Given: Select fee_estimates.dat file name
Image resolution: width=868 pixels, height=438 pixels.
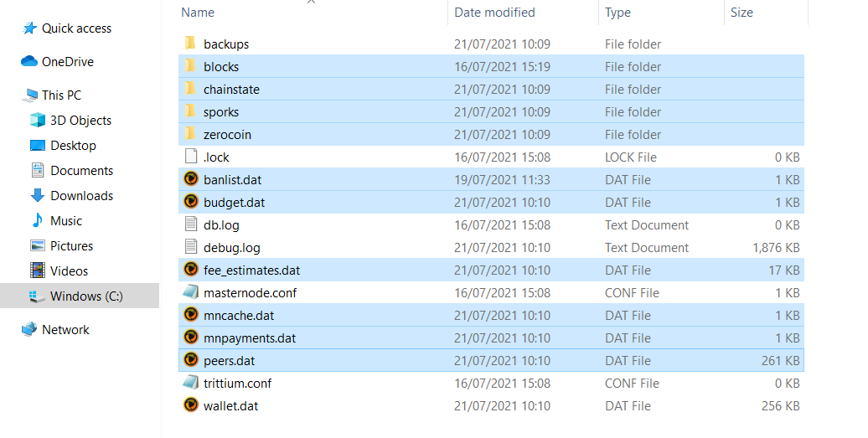Looking at the screenshot, I should pos(251,271).
